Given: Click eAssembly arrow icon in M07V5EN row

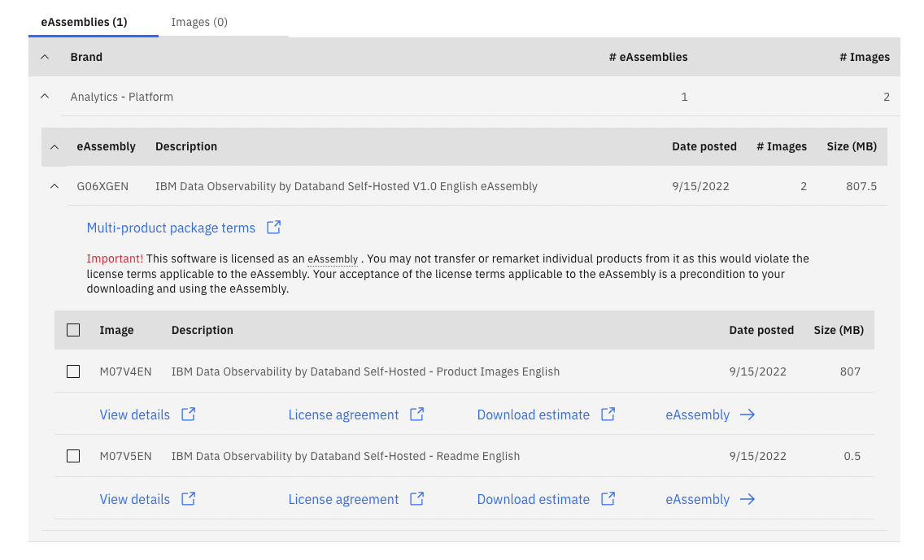Looking at the screenshot, I should point(747,499).
